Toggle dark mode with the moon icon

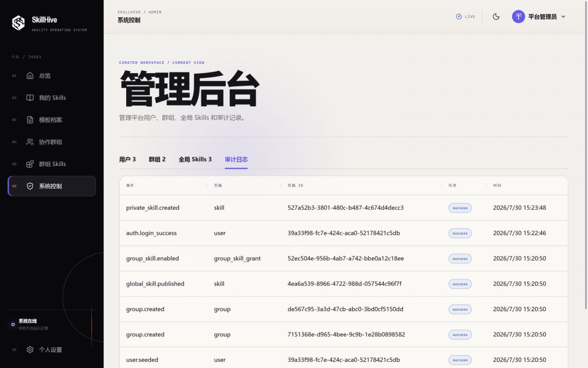pyautogui.click(x=496, y=16)
